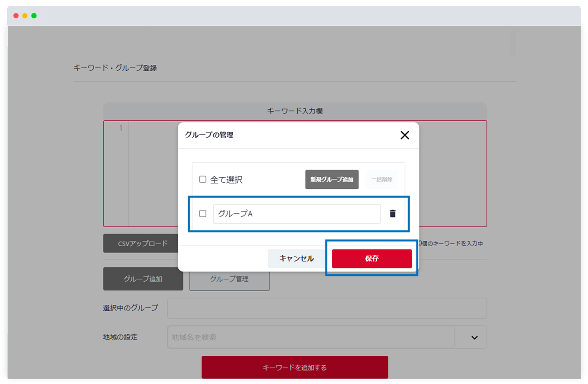Close the グループの管理 dialog with the X
This screenshot has height=384, width=588.
[405, 135]
